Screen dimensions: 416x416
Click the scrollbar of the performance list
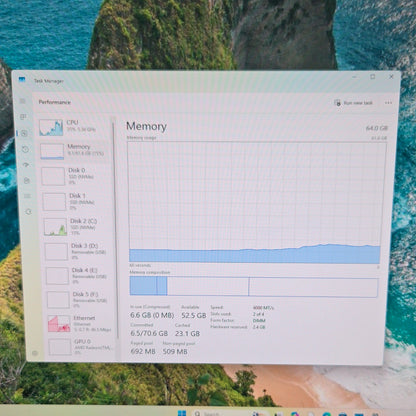[x=115, y=230]
